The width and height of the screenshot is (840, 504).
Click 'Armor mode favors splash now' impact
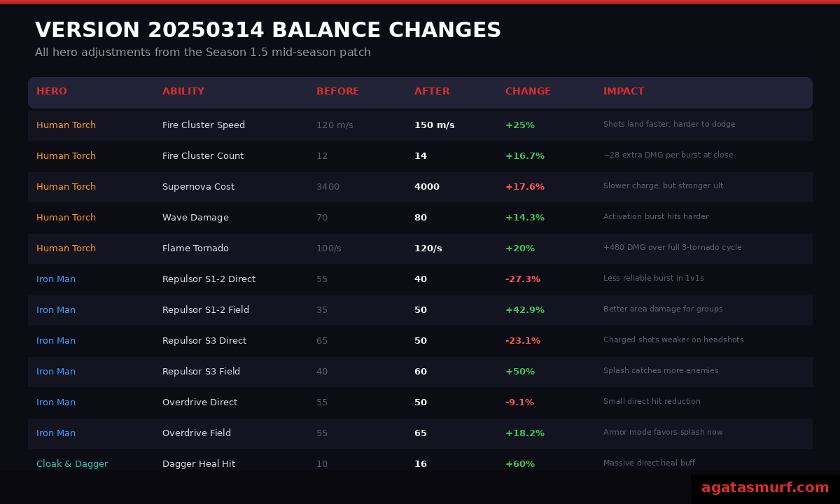[x=663, y=433]
